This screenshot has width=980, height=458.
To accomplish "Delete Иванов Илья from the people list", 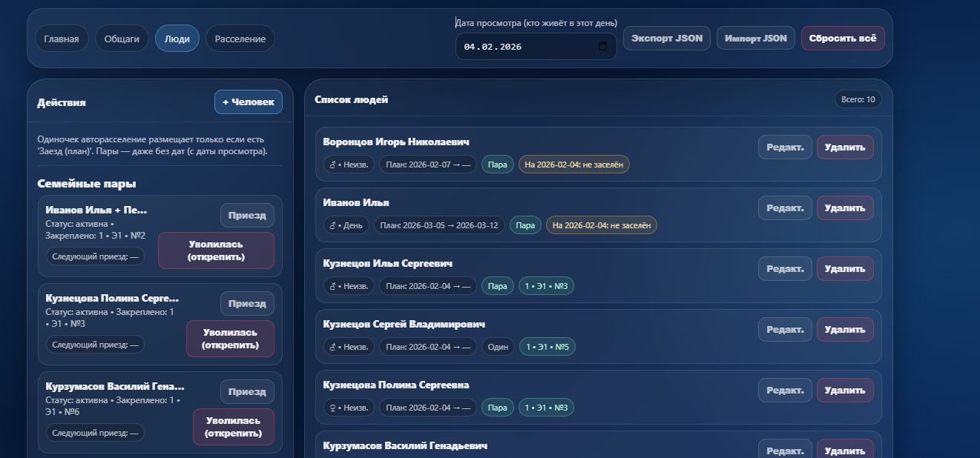I will [x=844, y=208].
